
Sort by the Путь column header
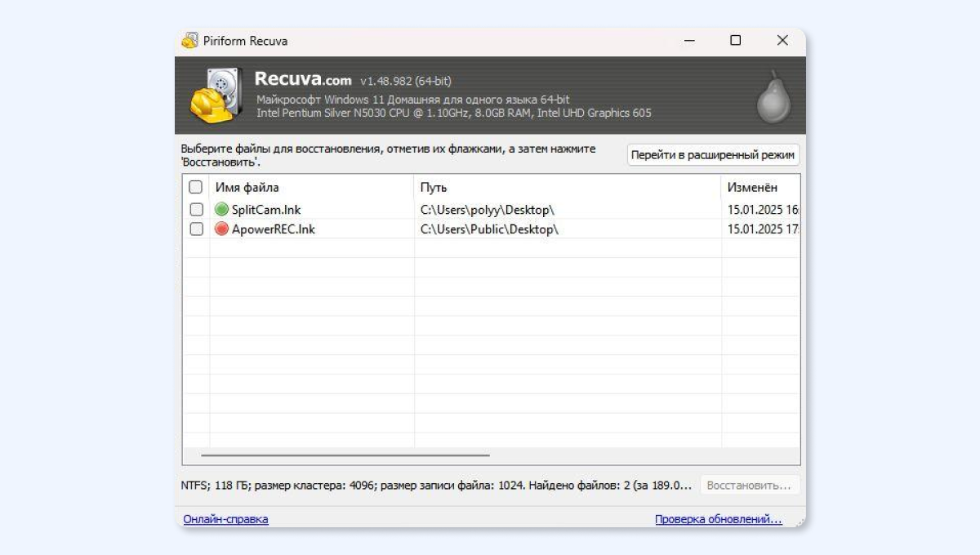pos(568,188)
